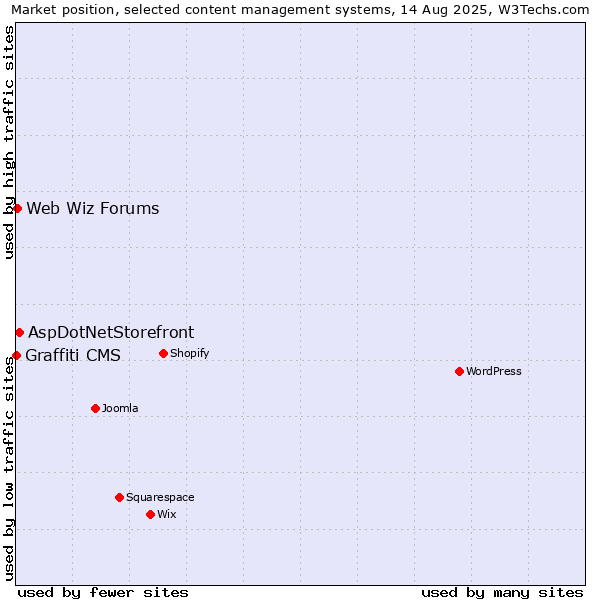Image resolution: width=600 pixels, height=600 pixels.
Task: Click the 'used by many sites' axis label
Action: tap(502, 593)
